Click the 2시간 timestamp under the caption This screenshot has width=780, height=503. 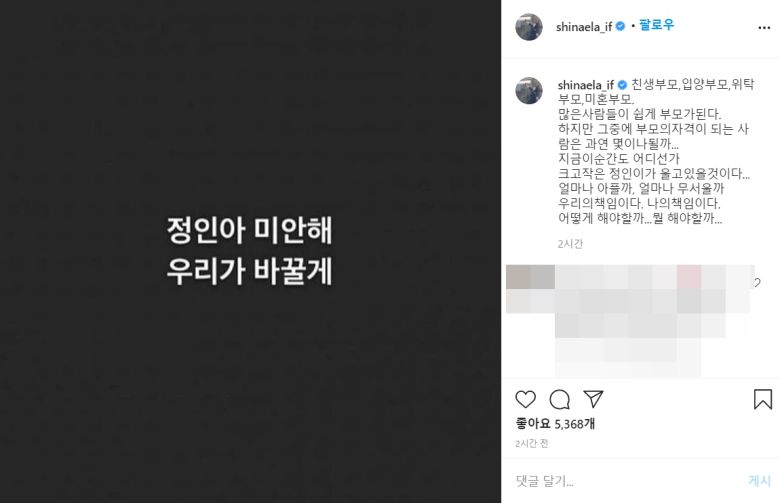coord(570,244)
